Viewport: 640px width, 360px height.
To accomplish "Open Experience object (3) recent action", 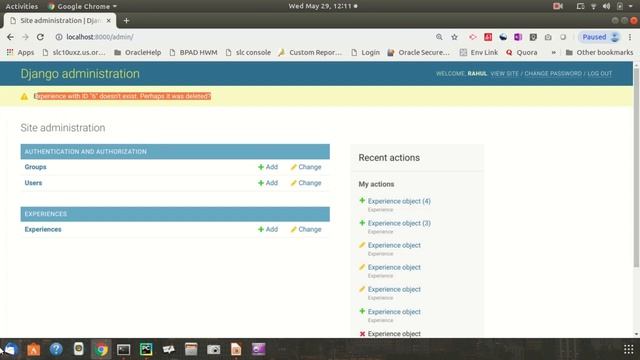I will pyautogui.click(x=399, y=223).
